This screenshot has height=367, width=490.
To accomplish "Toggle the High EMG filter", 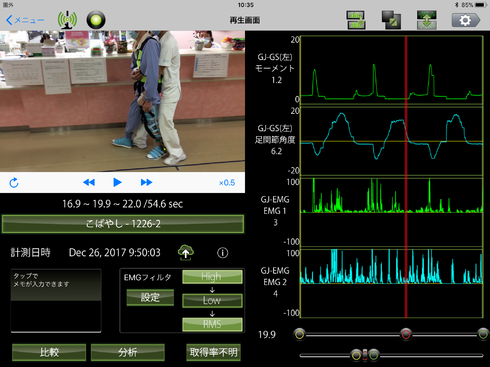I will [x=212, y=277].
